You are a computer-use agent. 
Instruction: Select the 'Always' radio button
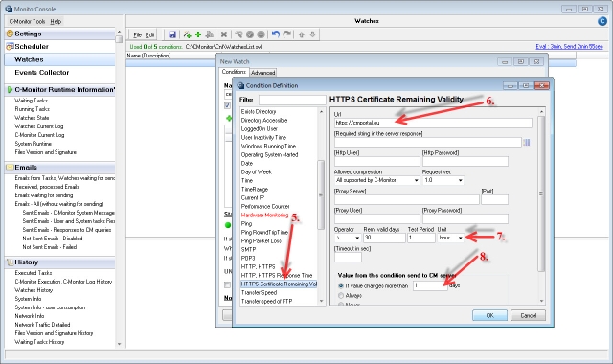(341, 295)
